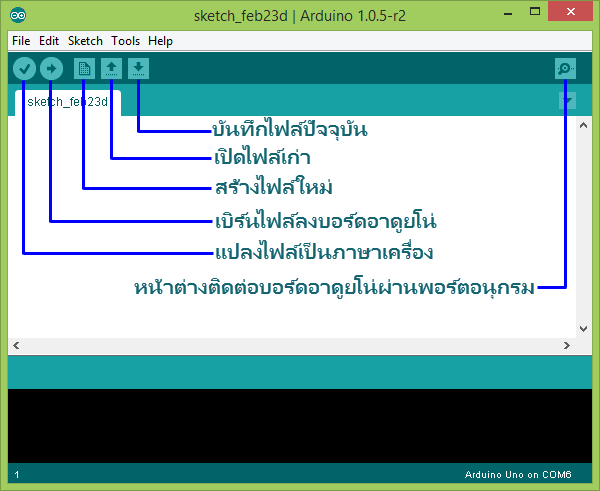Close the Arduino window

click(x=571, y=11)
